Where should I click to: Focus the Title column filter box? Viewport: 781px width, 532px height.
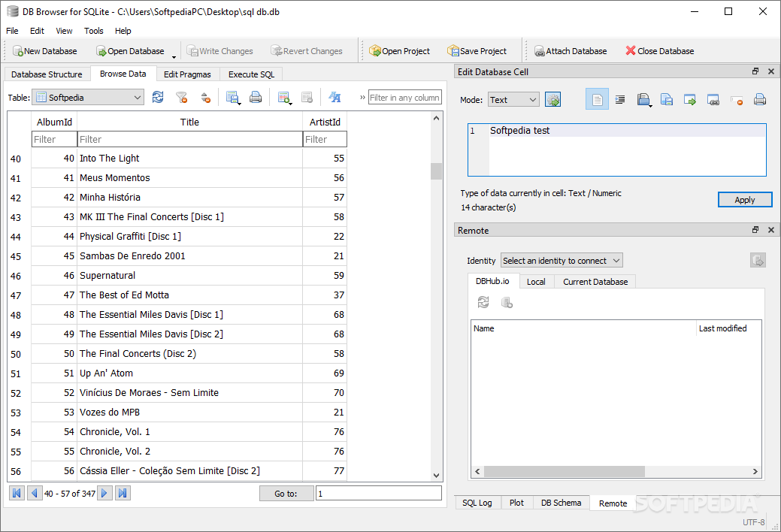click(x=189, y=139)
